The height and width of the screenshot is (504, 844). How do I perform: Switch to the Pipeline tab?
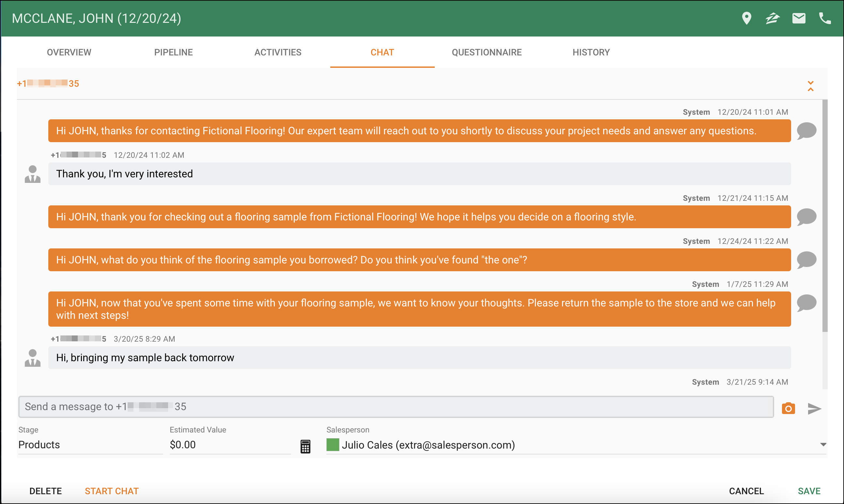[173, 52]
